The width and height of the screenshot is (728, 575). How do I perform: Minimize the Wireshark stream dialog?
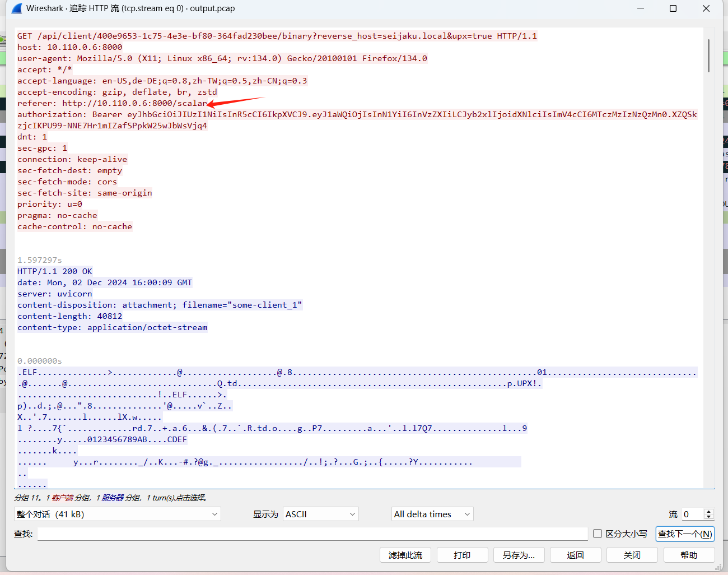(641, 8)
